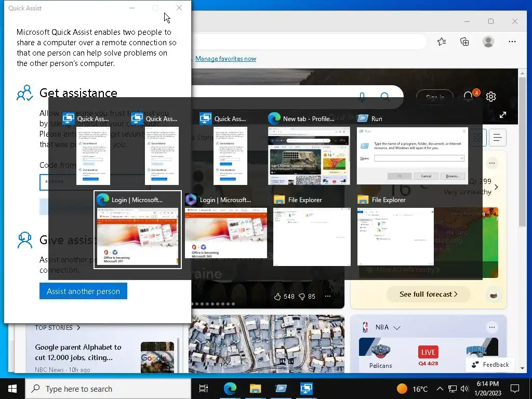This screenshot has height=399, width=532.
Task: Expand the NBA league dropdown chevron
Action: [396, 327]
